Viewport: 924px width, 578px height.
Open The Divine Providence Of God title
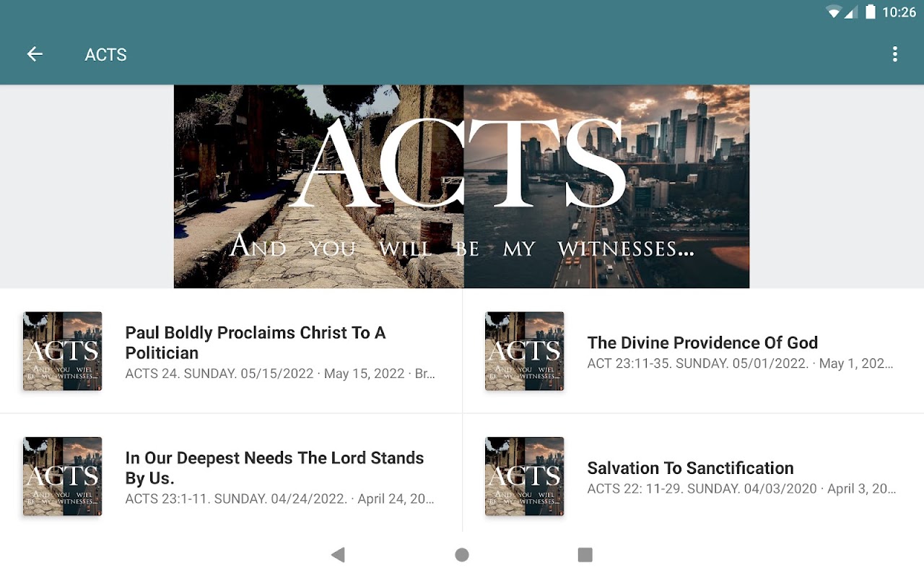[702, 342]
